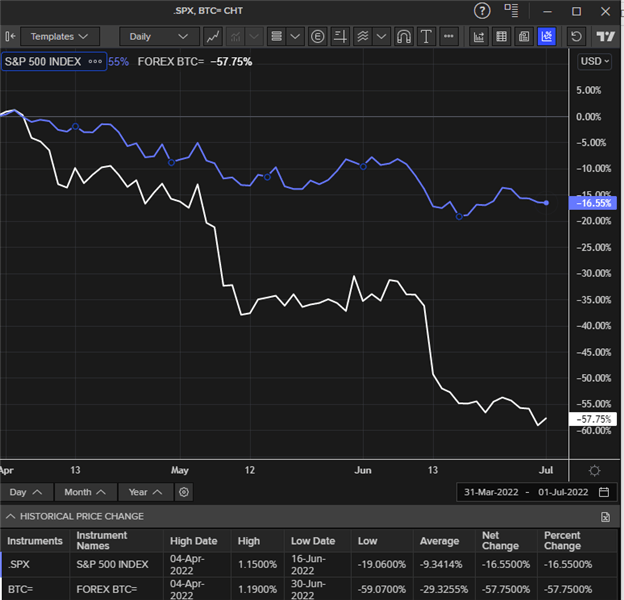The width and height of the screenshot is (624, 600).
Task: Open the USD currency dropdown
Action: coord(595,61)
